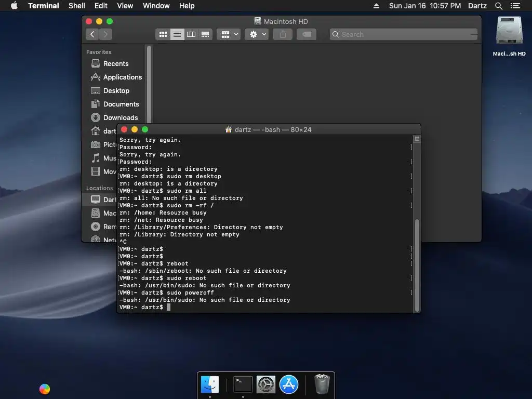Click the Music note sidebar icon
Screen dimensions: 532x399
(x=96, y=158)
